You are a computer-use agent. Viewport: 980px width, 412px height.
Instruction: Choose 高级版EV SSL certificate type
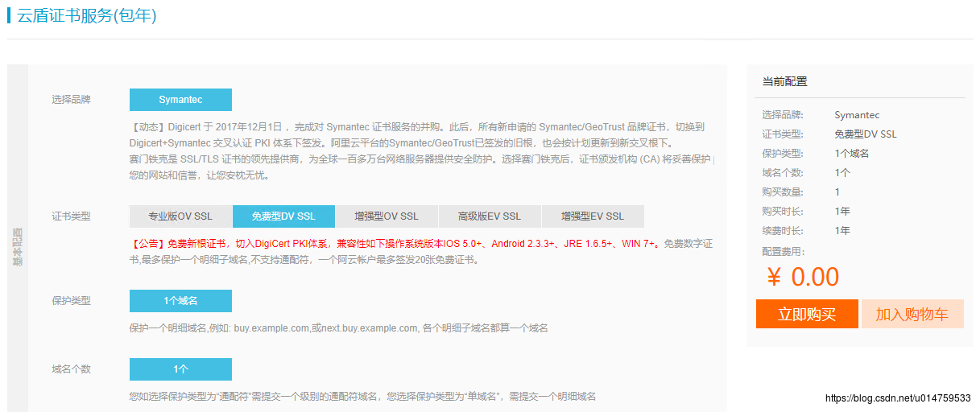coord(490,216)
